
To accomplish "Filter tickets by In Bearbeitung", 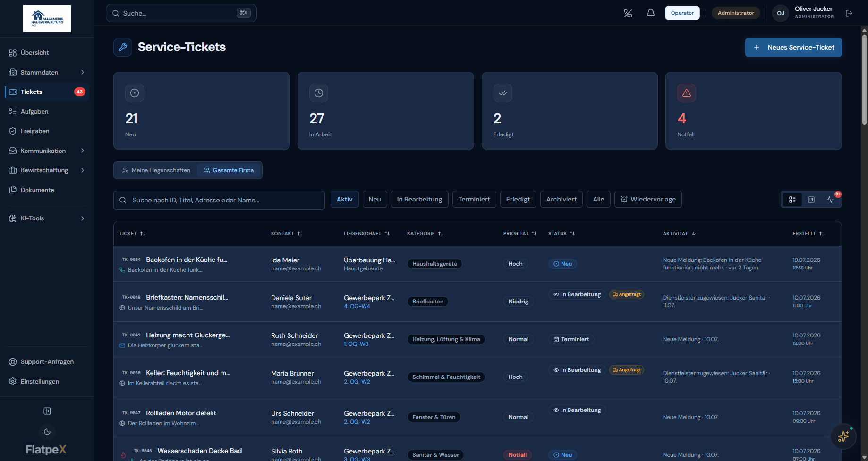I will pyautogui.click(x=420, y=199).
